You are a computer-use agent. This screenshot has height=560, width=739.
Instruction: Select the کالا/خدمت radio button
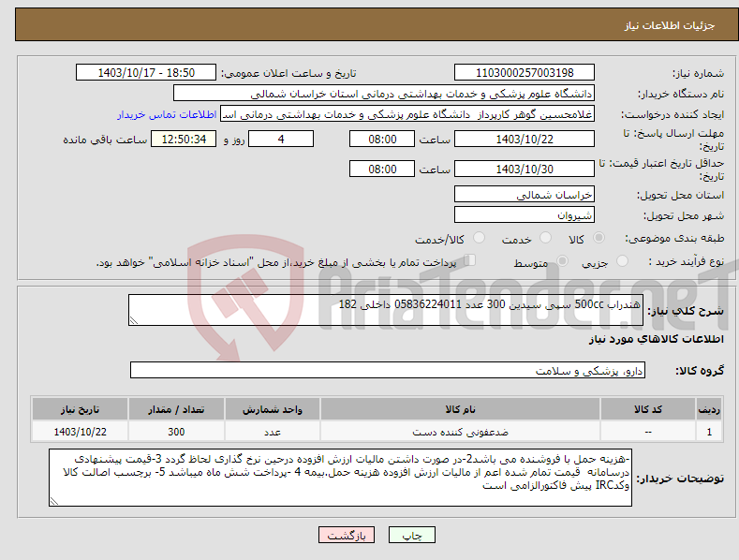click(479, 238)
